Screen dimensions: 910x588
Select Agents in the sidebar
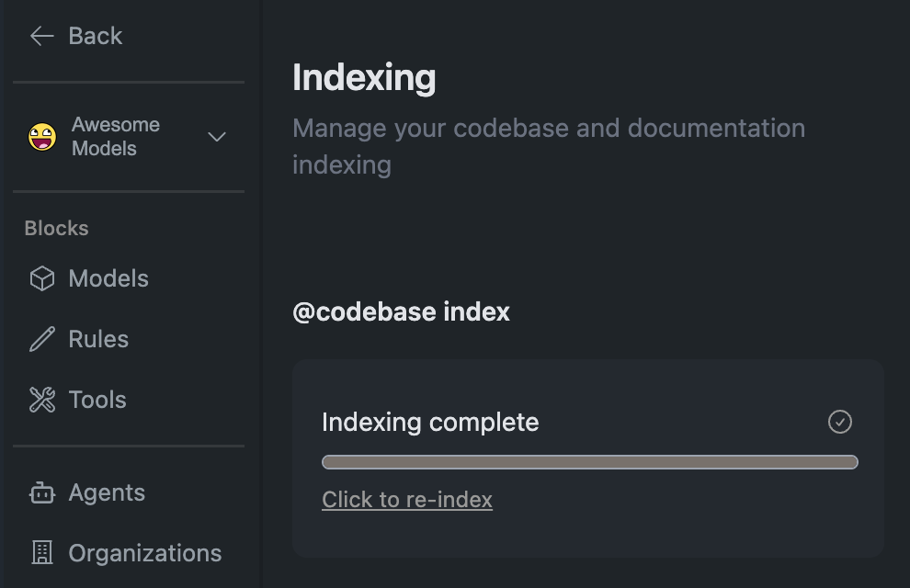click(x=106, y=492)
